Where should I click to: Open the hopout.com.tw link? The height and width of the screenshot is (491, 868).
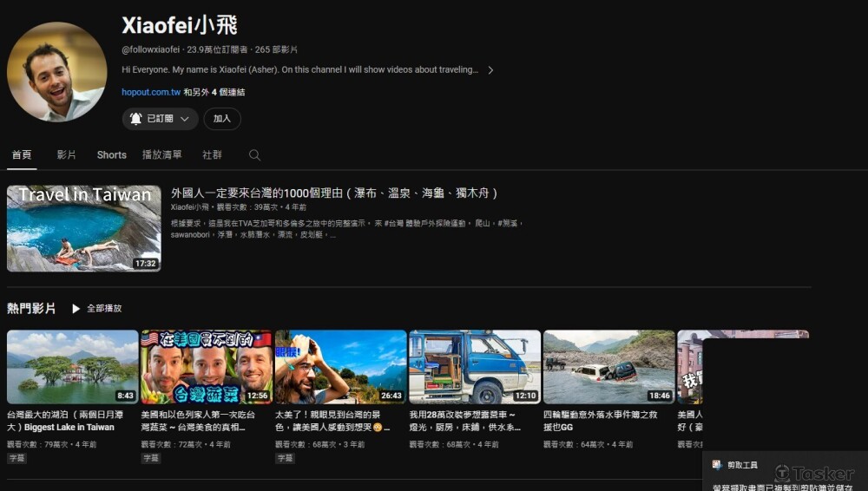151,93
